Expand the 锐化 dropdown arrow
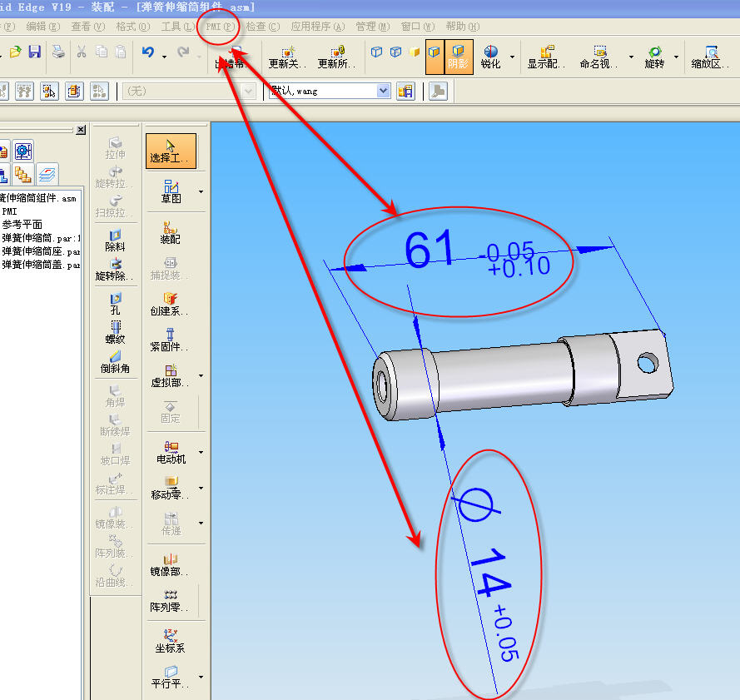The image size is (740, 700). (512, 57)
